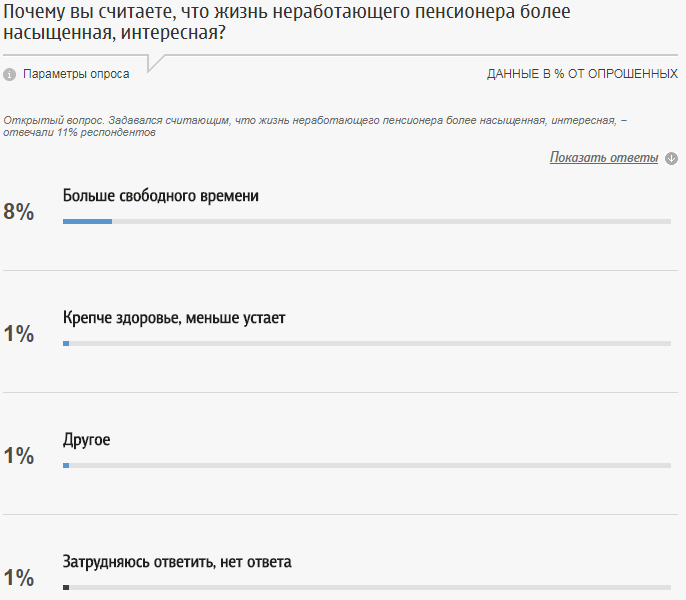The width and height of the screenshot is (686, 600).
Task: Click the info icon beside Параметры опроса
Action: [10, 74]
